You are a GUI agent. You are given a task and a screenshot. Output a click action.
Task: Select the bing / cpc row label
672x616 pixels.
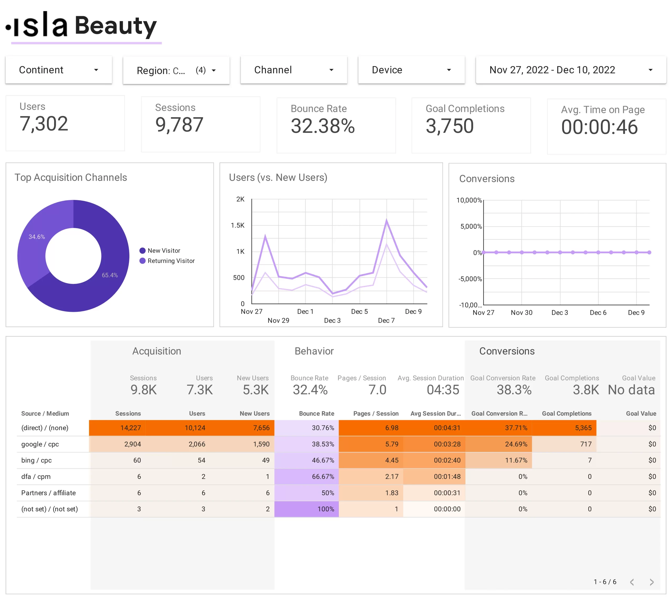click(36, 460)
